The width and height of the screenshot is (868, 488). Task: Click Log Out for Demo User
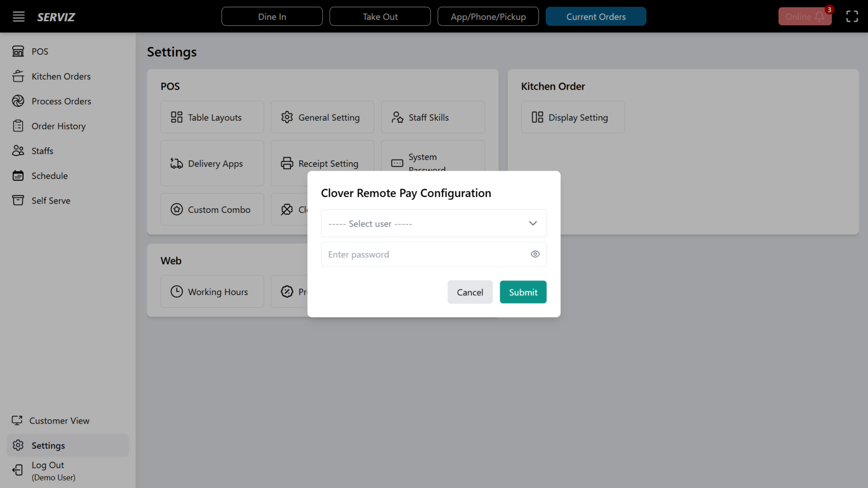point(47,470)
